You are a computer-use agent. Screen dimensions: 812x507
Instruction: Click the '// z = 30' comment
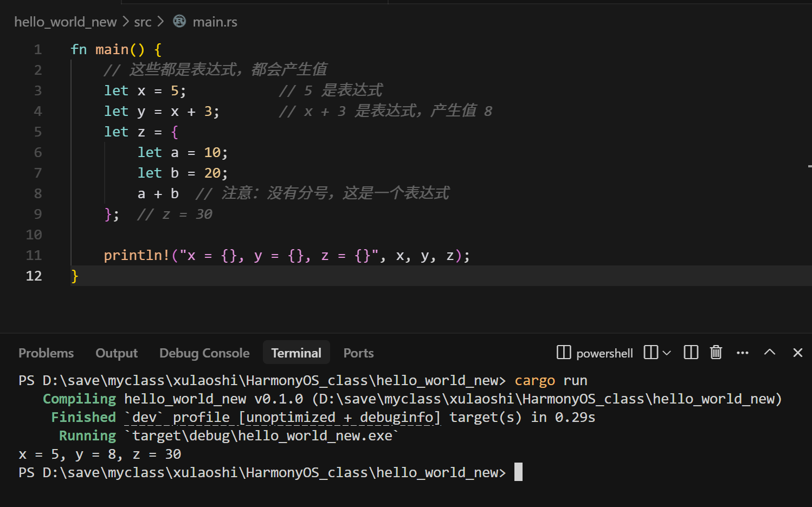click(x=175, y=214)
